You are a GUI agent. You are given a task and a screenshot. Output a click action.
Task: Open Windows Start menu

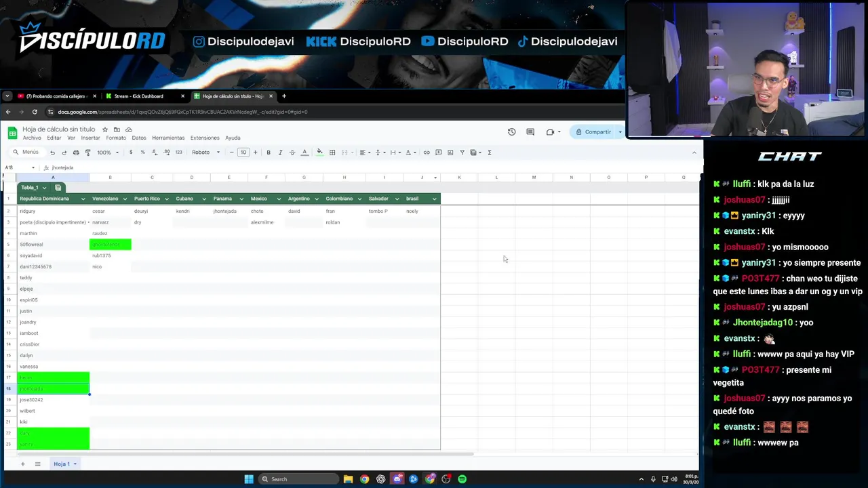pos(249,479)
